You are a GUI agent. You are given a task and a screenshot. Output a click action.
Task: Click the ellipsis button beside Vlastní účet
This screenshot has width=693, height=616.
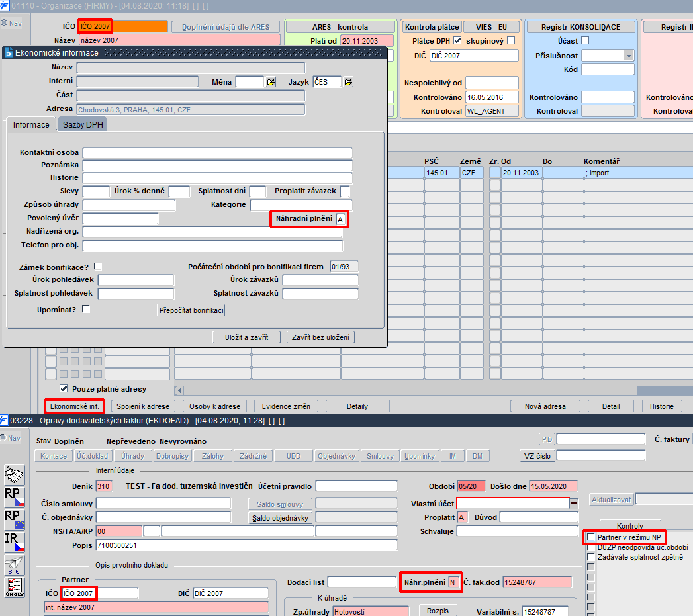[x=574, y=503]
